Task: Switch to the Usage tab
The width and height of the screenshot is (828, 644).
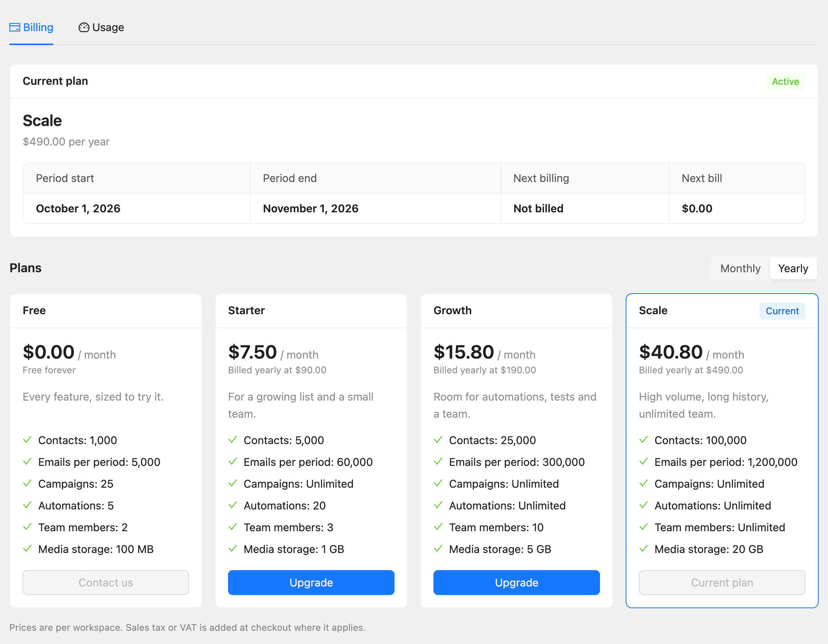Action: point(101,27)
